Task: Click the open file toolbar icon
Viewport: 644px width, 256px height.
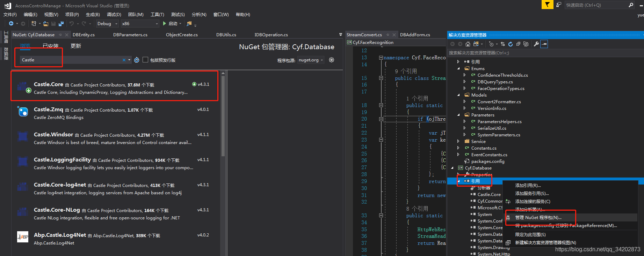Action: (x=46, y=23)
